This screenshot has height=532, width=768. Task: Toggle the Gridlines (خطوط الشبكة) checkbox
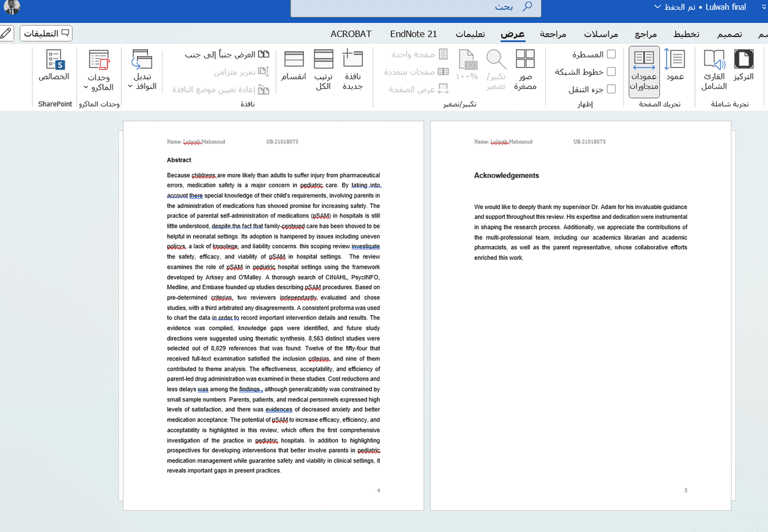[x=611, y=72]
